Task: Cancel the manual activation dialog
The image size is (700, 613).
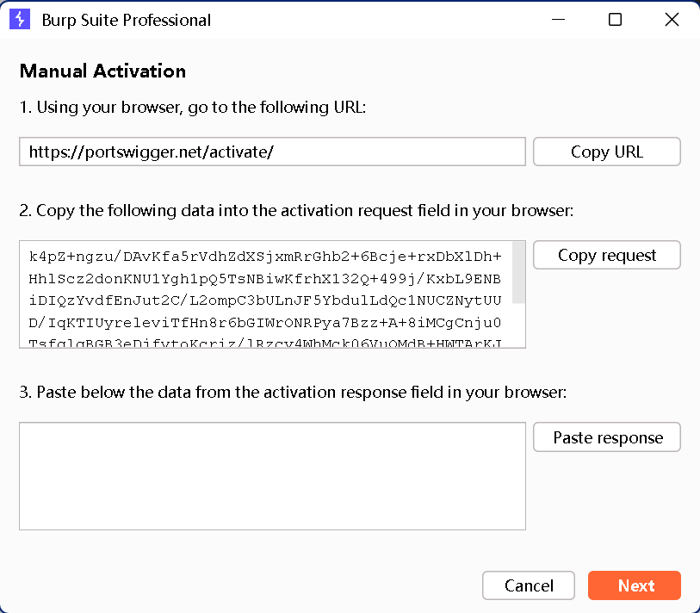Action: tap(529, 585)
